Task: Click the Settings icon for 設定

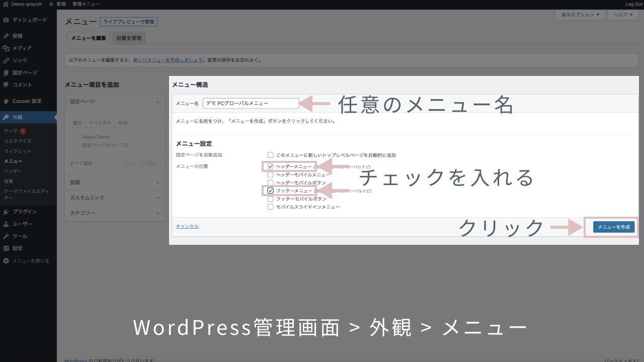Action: pyautogui.click(x=6, y=248)
